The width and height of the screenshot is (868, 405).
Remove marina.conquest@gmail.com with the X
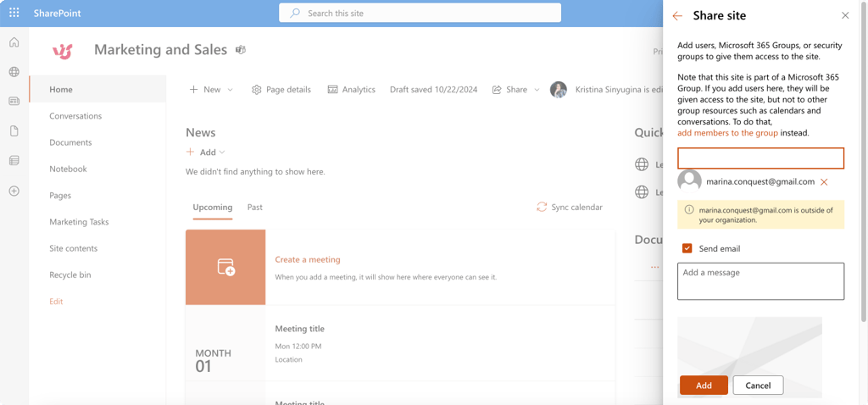824,182
